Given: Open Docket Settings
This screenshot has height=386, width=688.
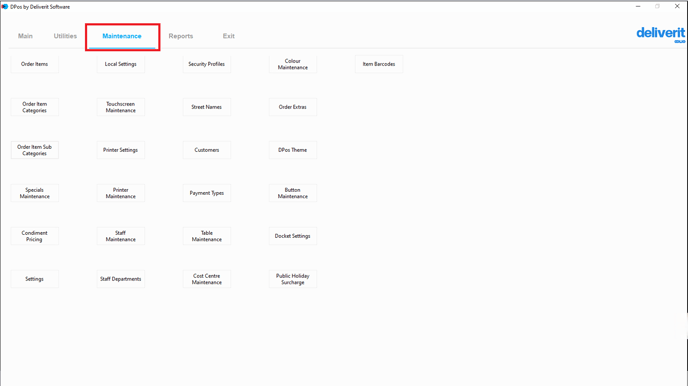Looking at the screenshot, I should tap(293, 236).
